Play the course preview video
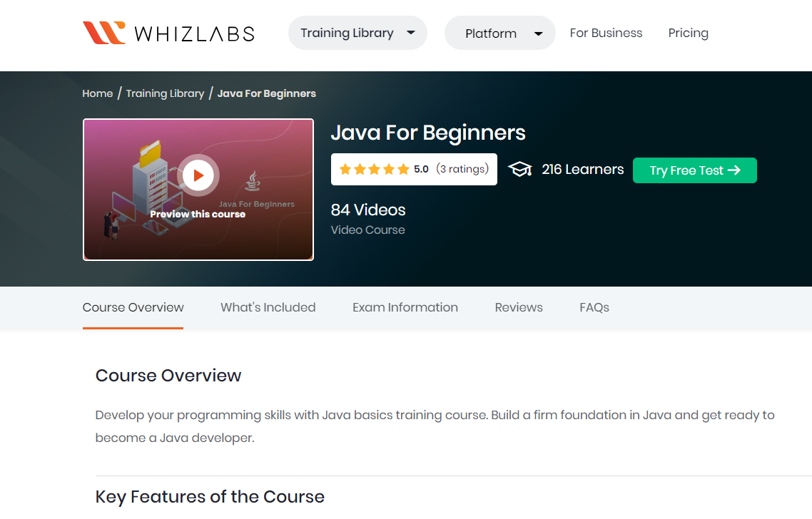Viewport: 812px width, 519px height. [x=198, y=175]
